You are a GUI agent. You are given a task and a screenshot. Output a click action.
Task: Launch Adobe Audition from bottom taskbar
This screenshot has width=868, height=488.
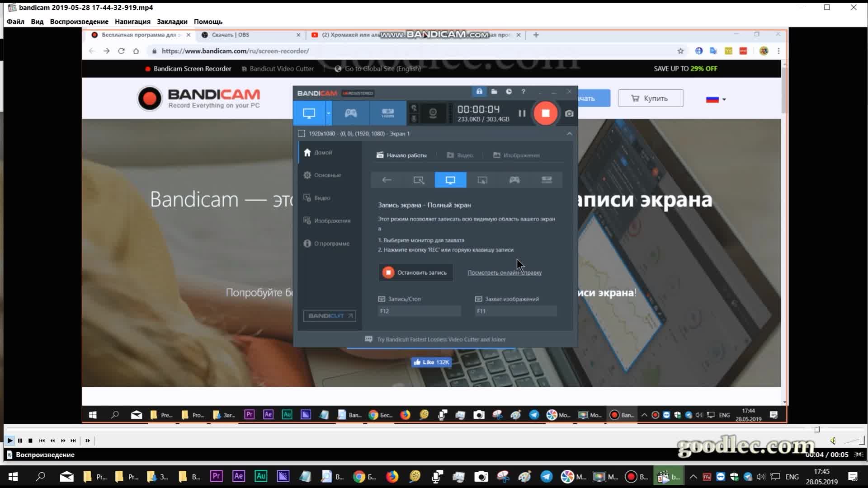coord(261,476)
